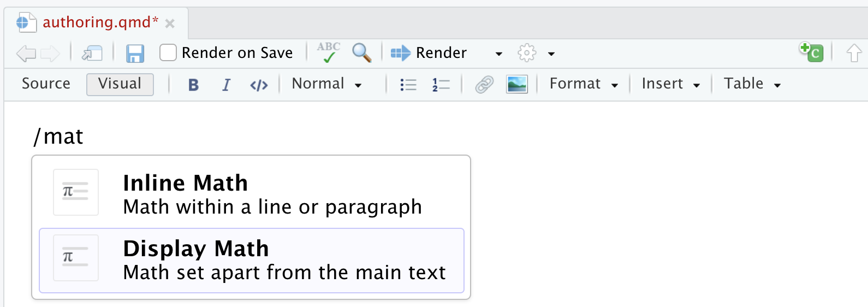Click the Render button
This screenshot has width=868, height=307.
[x=429, y=53]
